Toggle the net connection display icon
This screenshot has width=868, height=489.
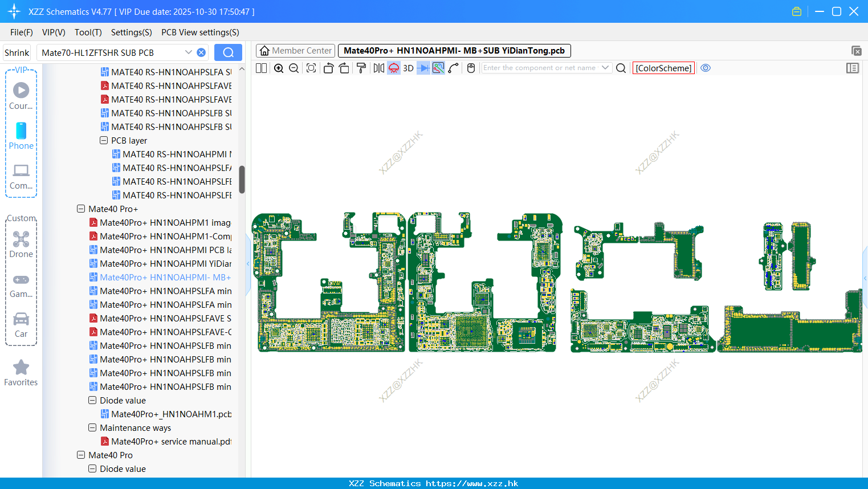point(438,68)
